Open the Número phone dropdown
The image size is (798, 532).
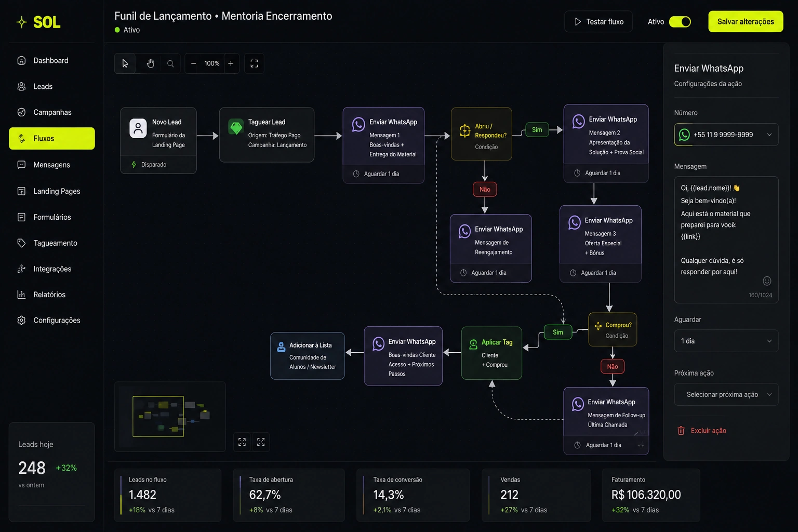point(726,135)
